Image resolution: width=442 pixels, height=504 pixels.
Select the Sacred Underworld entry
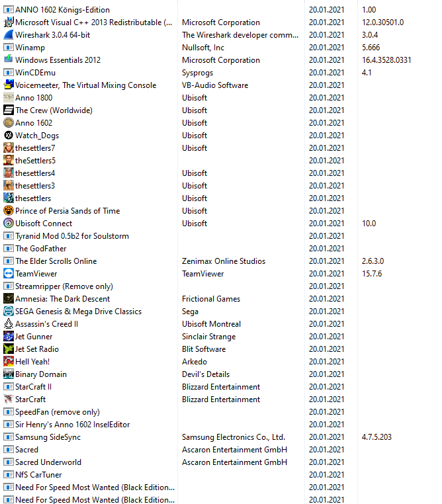[x=48, y=462]
